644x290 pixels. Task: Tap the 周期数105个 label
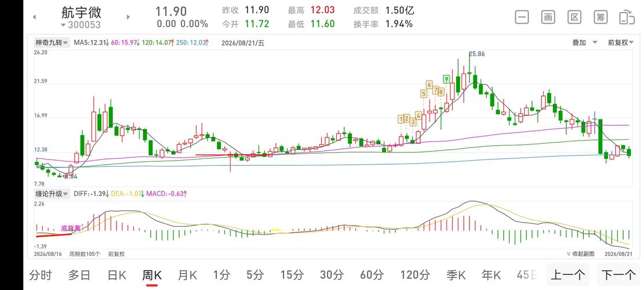[x=85, y=254]
